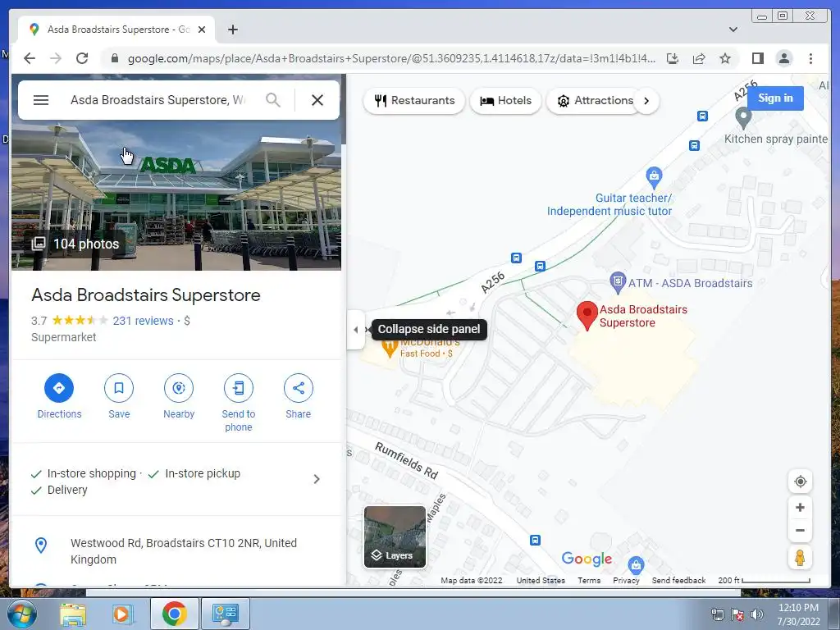Click the taskbar clock 12:10 PM

[798, 614]
